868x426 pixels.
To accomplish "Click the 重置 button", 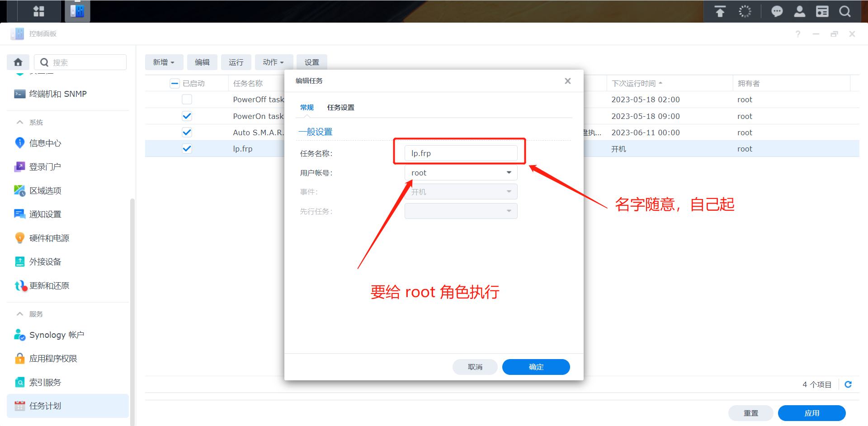I will [x=751, y=413].
